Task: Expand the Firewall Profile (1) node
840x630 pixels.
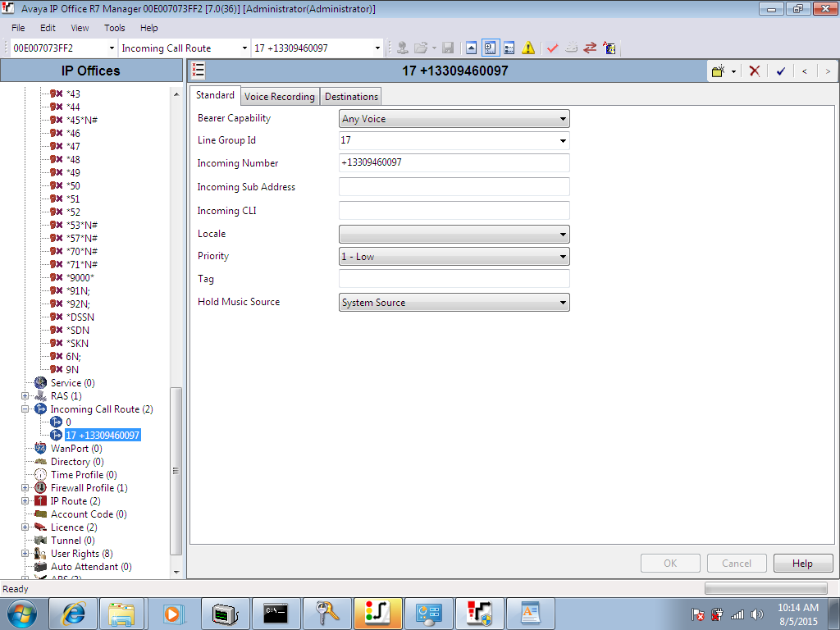Action: tap(25, 487)
